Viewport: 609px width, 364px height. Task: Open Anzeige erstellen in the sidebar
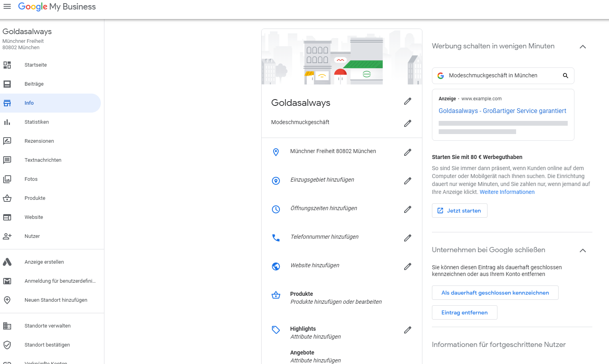50,262
